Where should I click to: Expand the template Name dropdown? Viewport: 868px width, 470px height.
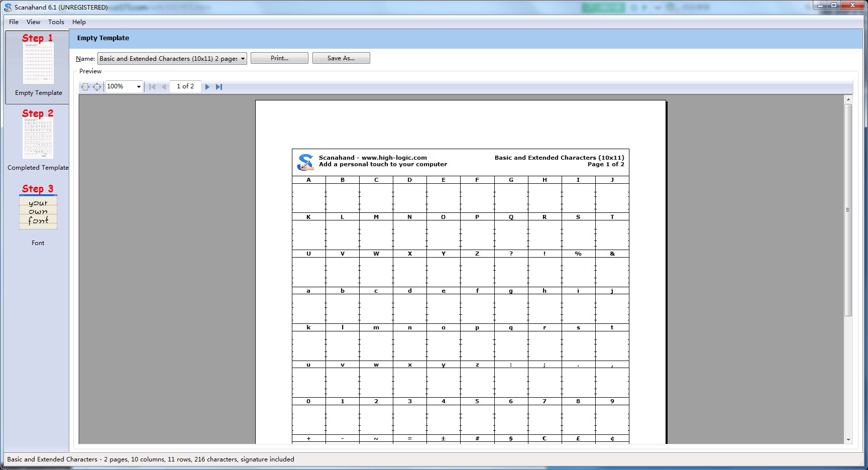pos(243,59)
